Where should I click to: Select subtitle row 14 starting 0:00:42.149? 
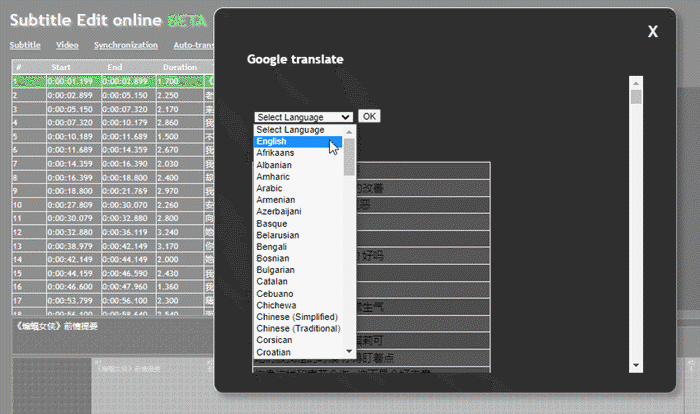pyautogui.click(x=113, y=259)
